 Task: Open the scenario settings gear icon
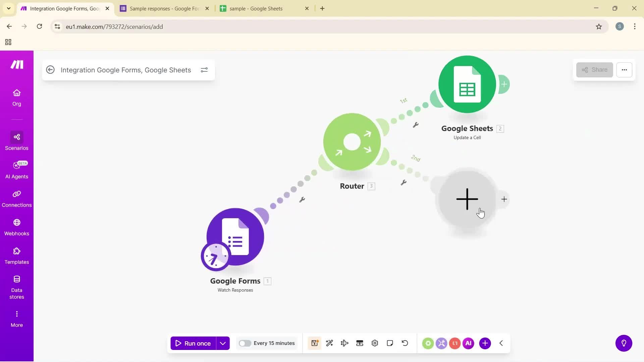click(375, 343)
